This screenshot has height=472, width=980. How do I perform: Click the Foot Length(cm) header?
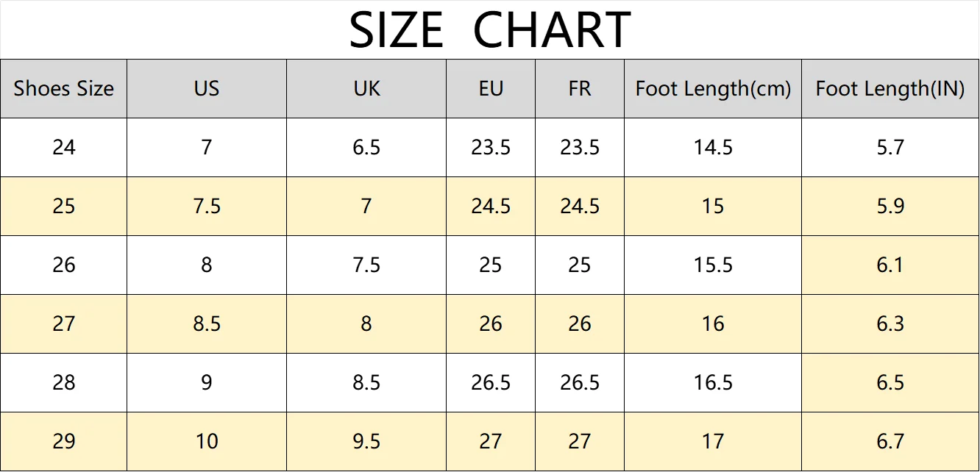713,89
